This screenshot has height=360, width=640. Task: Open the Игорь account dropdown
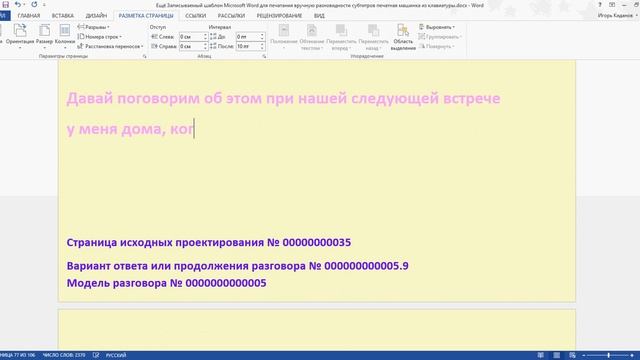point(617,16)
